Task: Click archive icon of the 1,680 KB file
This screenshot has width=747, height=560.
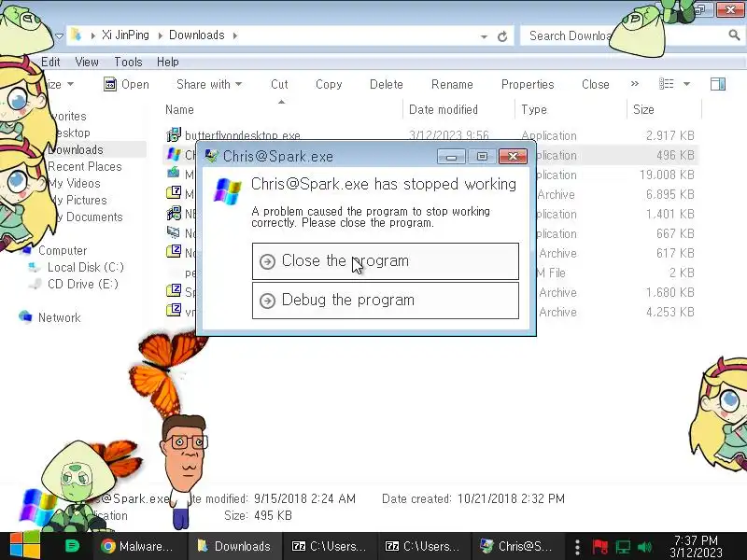Action: point(174,290)
